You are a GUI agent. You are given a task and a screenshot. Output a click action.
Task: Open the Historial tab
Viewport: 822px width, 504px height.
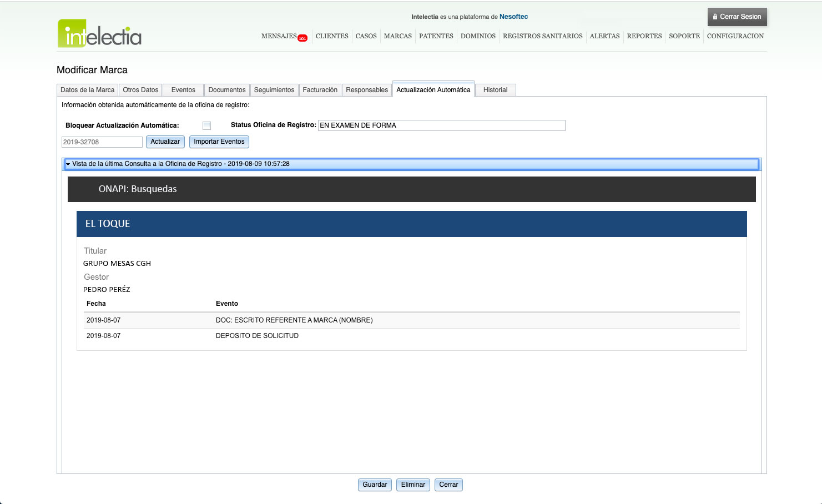click(x=495, y=90)
